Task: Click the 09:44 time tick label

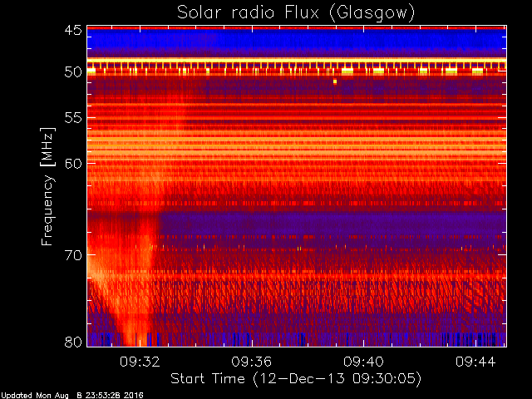Action: tap(475, 362)
